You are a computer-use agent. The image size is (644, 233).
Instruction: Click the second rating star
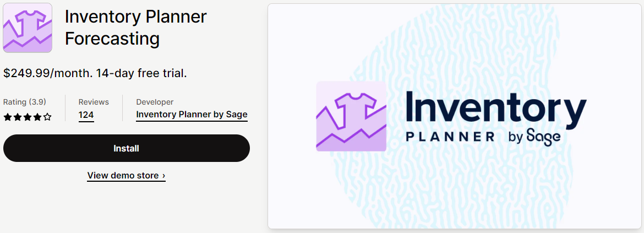[x=17, y=117]
